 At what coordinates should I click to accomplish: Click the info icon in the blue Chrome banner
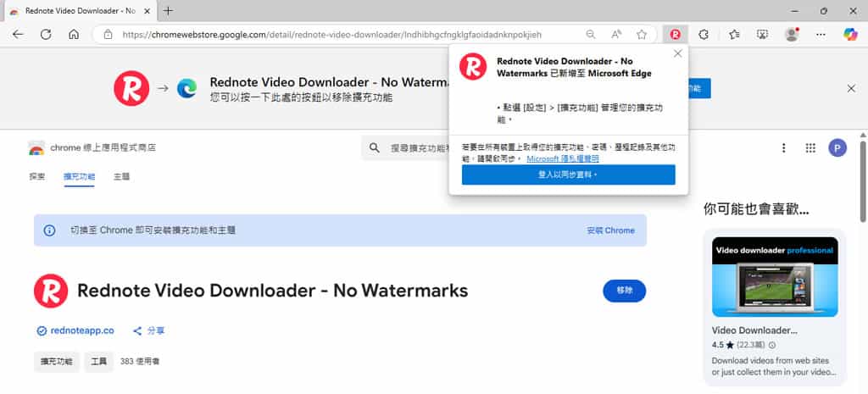pos(49,230)
